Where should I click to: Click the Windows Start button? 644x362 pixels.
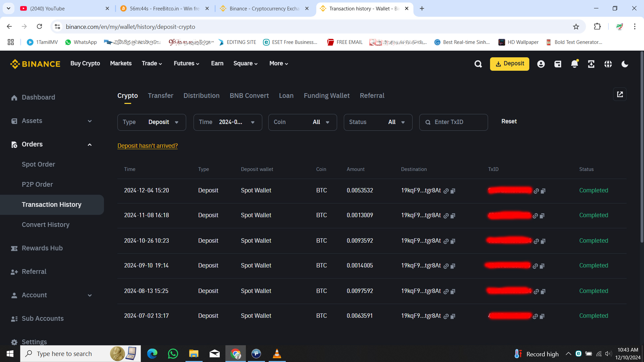click(x=10, y=354)
